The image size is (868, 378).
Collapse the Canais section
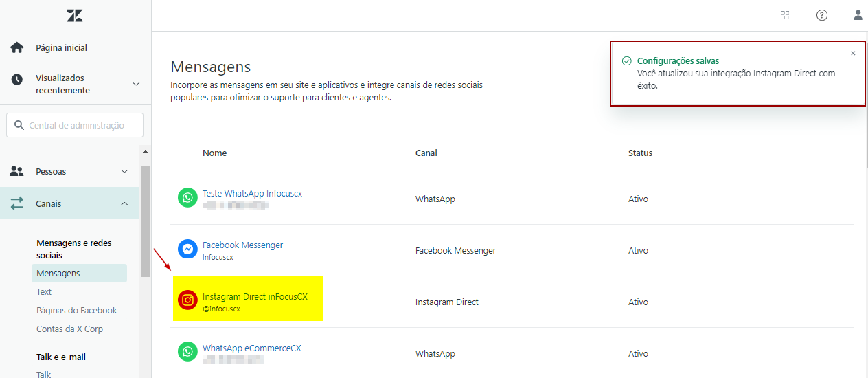point(124,203)
